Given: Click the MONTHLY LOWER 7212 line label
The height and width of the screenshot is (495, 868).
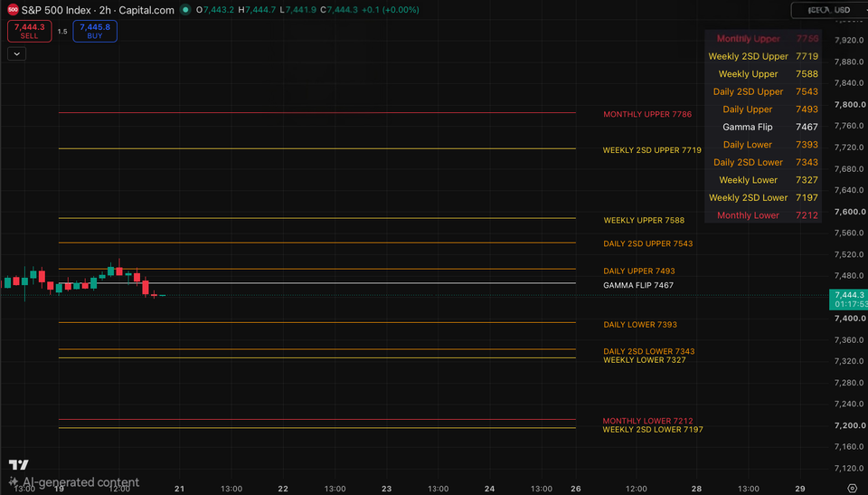Looking at the screenshot, I should pyautogui.click(x=647, y=421).
